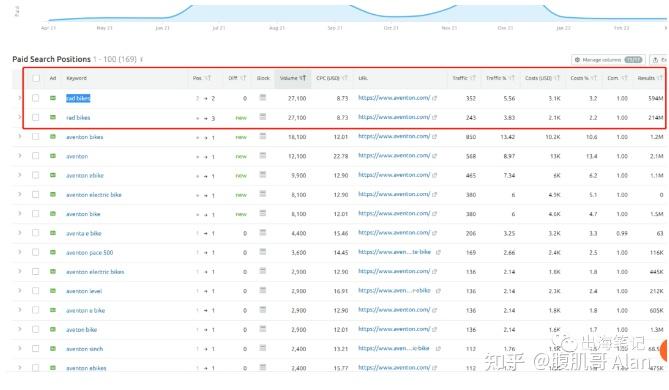Open the Manage columns button

pyautogui.click(x=608, y=60)
